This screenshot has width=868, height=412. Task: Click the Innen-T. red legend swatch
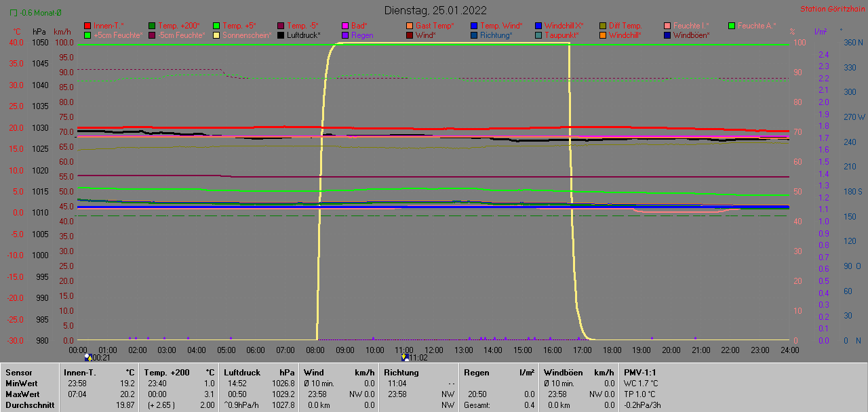[x=87, y=26]
